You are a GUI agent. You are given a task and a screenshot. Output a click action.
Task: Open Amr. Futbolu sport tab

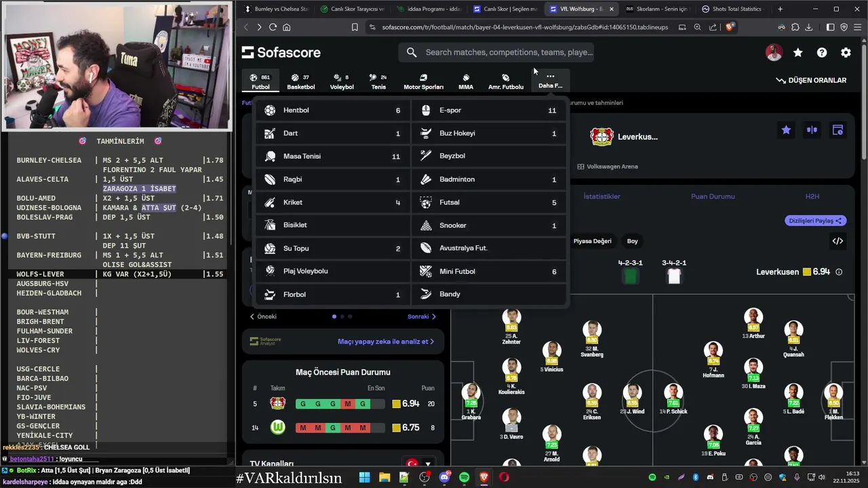coord(506,81)
